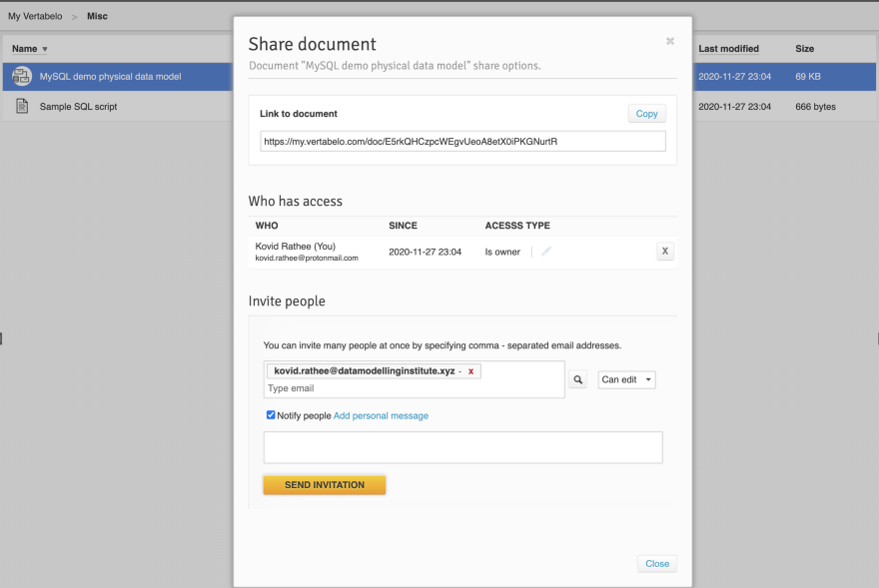Click the pencil edit access icon
This screenshot has width=879, height=588.
[546, 252]
